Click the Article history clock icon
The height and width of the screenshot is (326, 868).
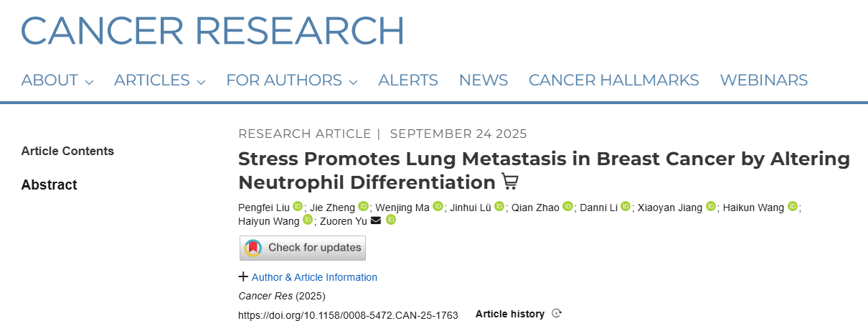point(557,314)
